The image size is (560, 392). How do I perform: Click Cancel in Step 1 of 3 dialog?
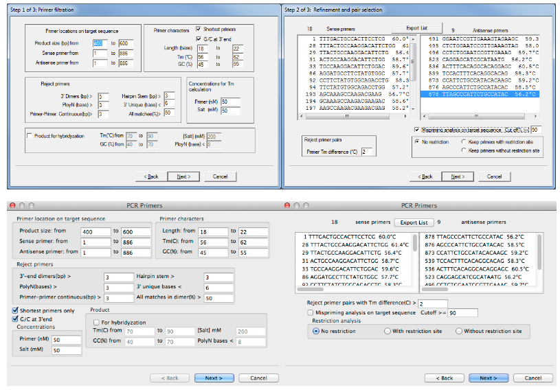tap(220, 176)
